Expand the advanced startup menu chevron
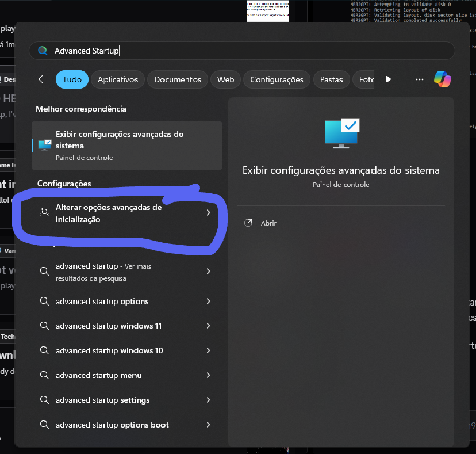 [x=208, y=375]
